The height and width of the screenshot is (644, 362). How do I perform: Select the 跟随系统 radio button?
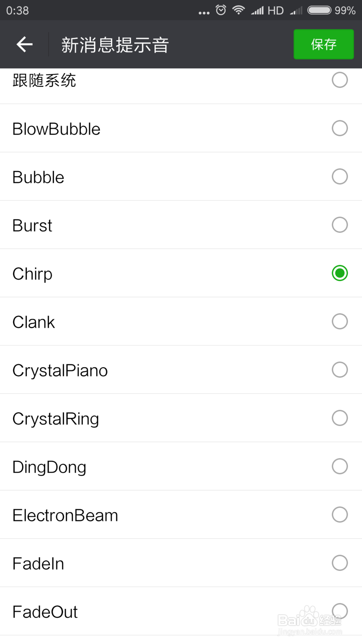[340, 80]
